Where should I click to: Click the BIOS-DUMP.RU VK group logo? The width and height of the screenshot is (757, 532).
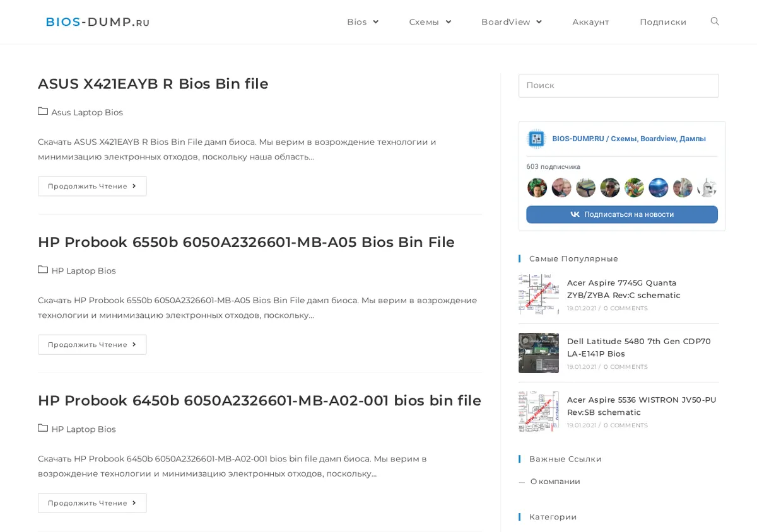tap(536, 139)
